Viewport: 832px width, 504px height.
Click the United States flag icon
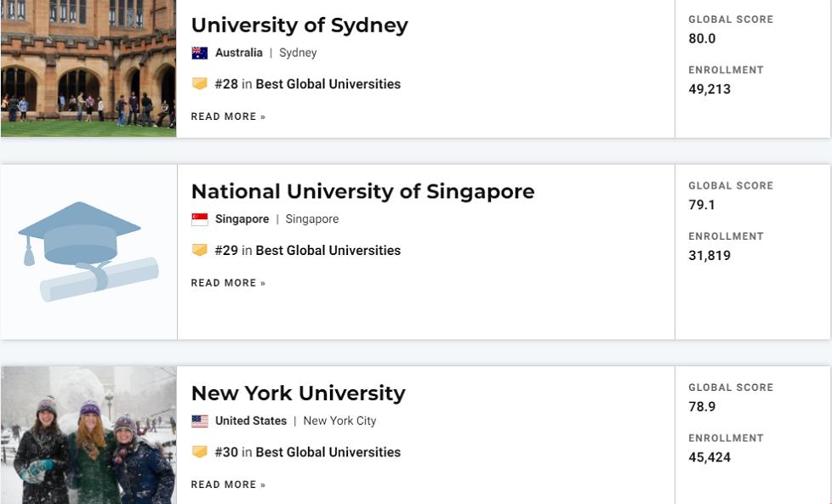(x=200, y=422)
